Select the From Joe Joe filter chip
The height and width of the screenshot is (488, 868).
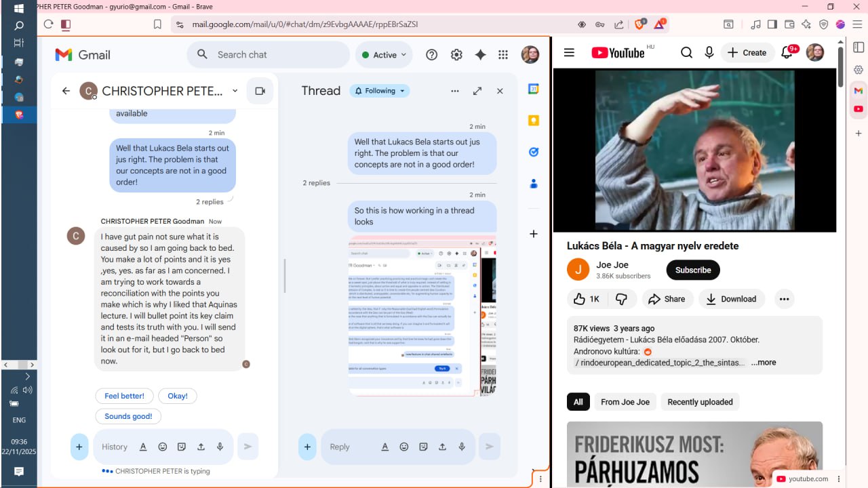(625, 402)
